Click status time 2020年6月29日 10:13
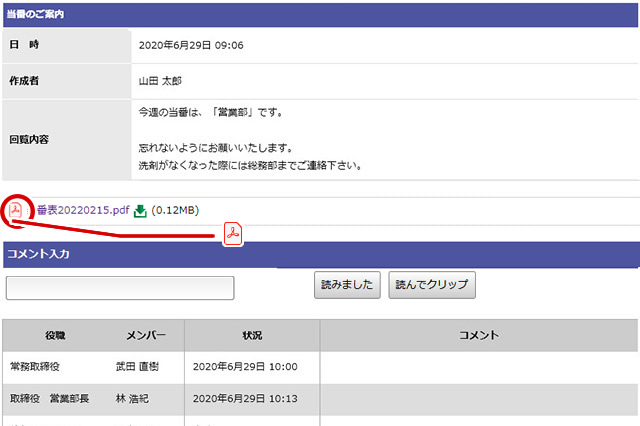The height and width of the screenshot is (426, 640). [245, 399]
